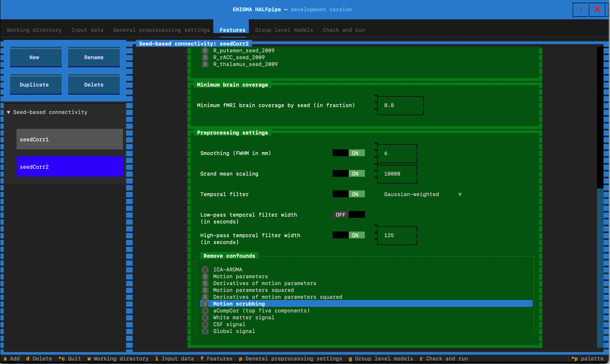Click 'r Check and run' footer shortcut
610x364 pixels.
[x=444, y=359]
